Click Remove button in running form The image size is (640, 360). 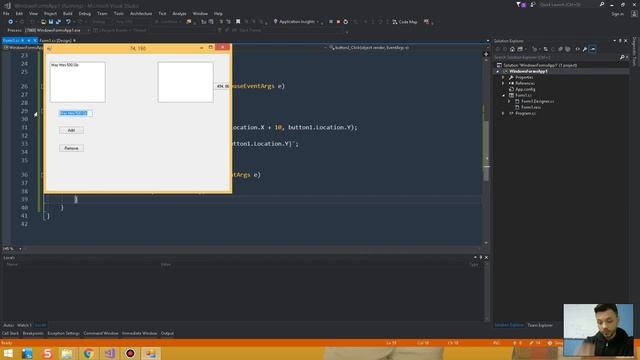click(71, 148)
